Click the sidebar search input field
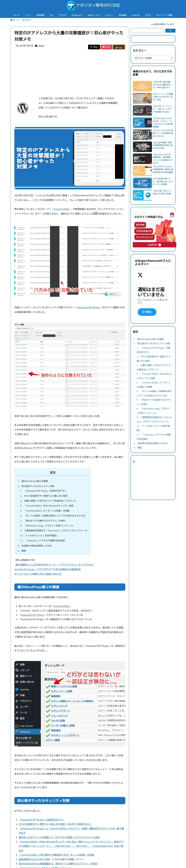 point(147,31)
